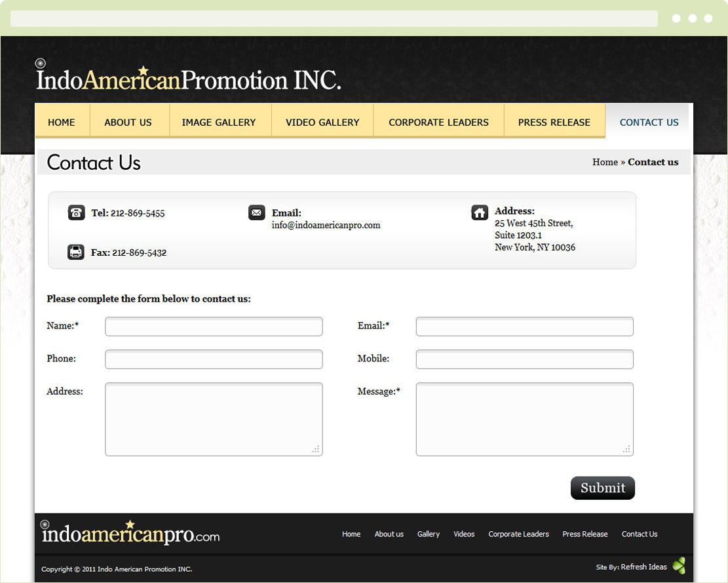728x583 pixels.
Task: Click the envelope icon beside Email
Action: tap(256, 212)
